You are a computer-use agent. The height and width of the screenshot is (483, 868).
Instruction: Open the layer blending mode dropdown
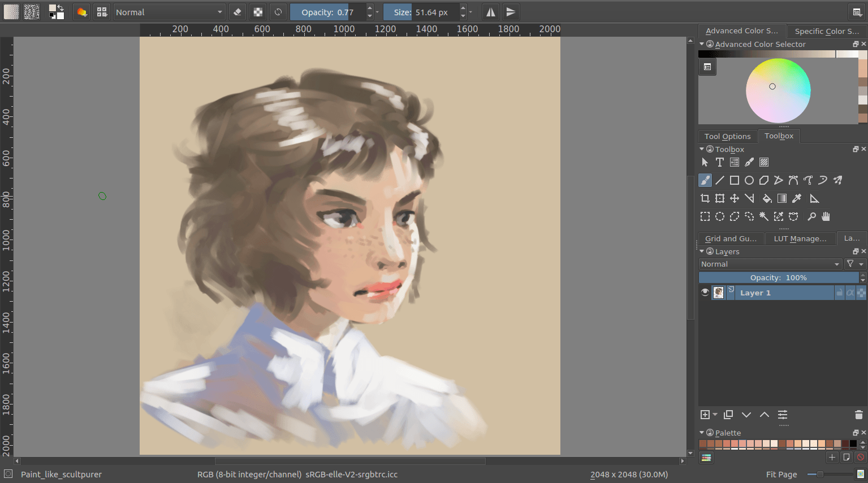[770, 264]
